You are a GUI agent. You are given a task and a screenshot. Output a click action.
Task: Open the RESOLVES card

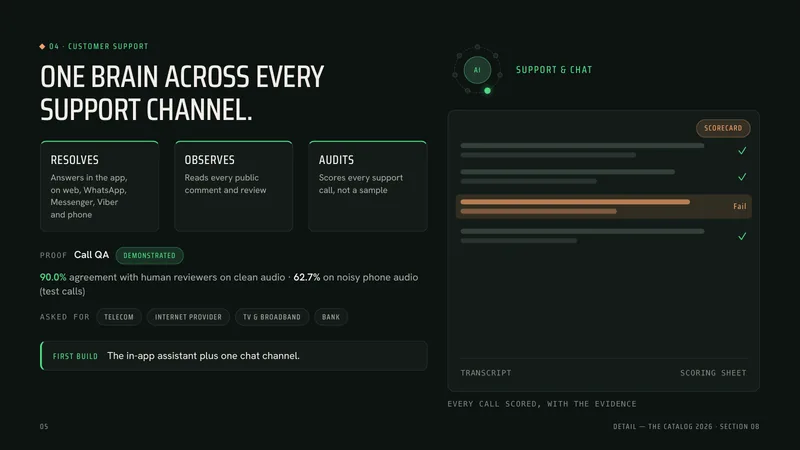[x=99, y=186]
